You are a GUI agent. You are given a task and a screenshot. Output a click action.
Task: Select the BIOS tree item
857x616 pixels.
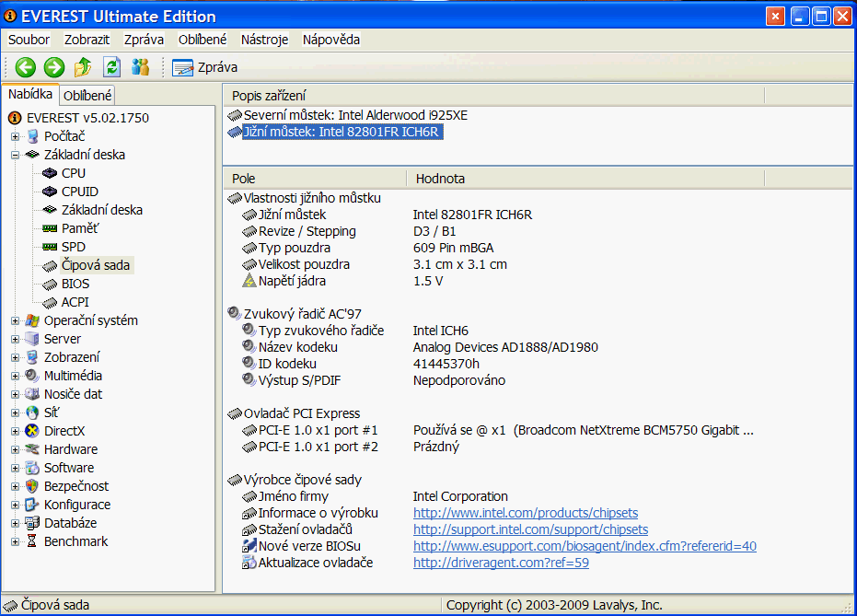75,284
